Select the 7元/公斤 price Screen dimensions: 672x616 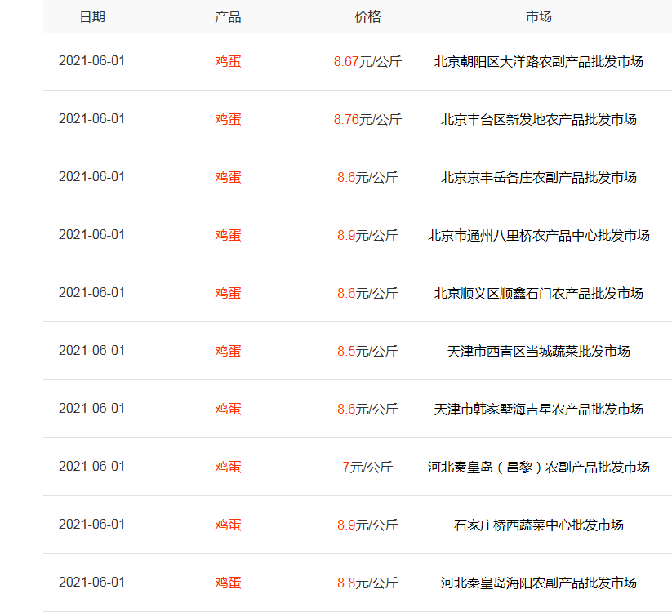[367, 467]
